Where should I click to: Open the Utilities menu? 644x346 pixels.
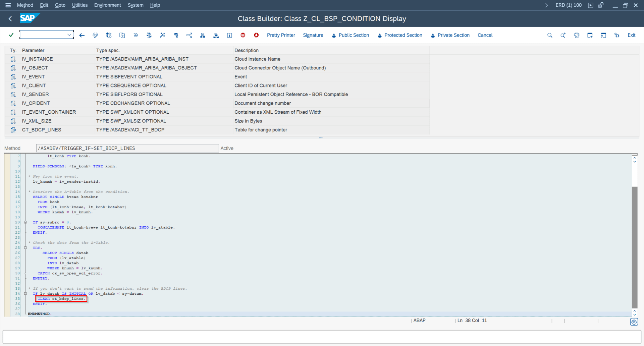click(80, 5)
